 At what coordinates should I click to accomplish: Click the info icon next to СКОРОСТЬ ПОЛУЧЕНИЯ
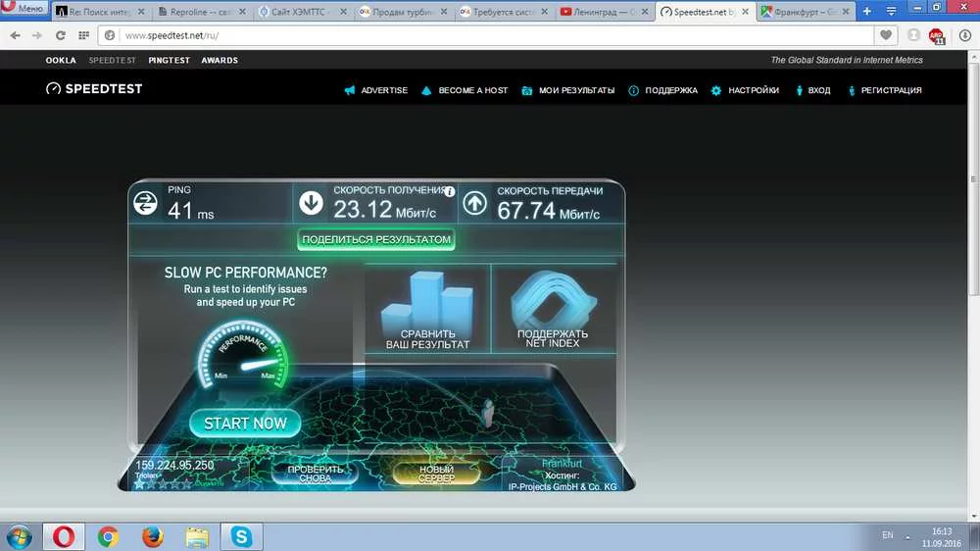(x=450, y=192)
